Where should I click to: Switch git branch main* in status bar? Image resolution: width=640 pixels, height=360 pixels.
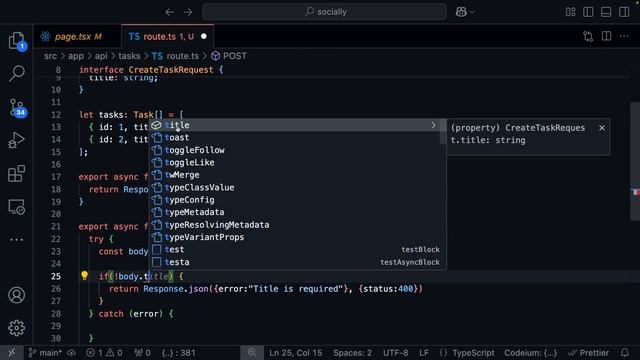(45, 353)
